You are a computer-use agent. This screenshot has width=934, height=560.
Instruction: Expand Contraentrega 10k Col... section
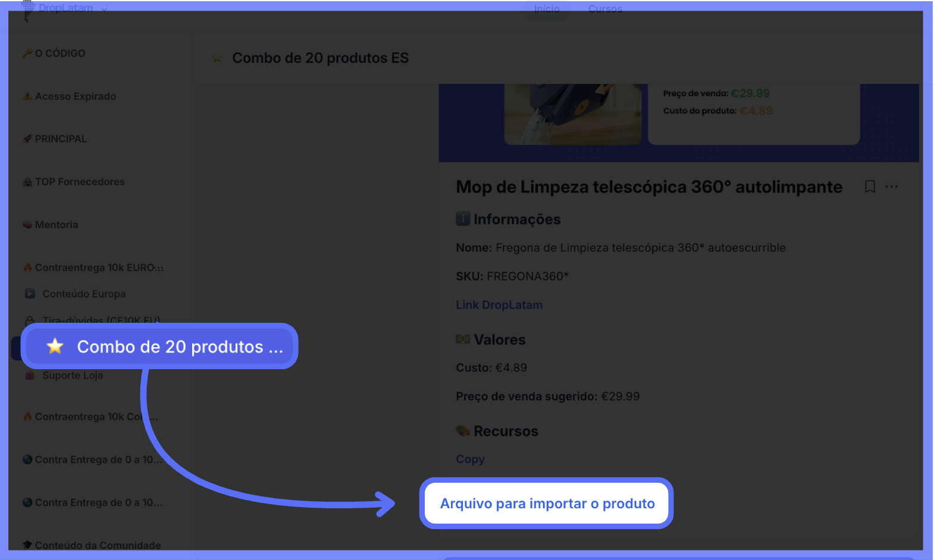pyautogui.click(x=90, y=417)
